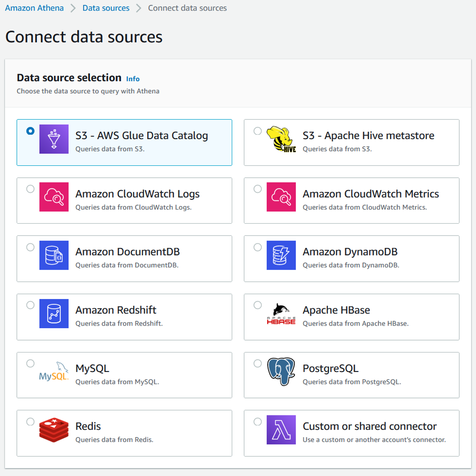Click the 'Redis' card title text
The width and height of the screenshot is (476, 476).
88,427
